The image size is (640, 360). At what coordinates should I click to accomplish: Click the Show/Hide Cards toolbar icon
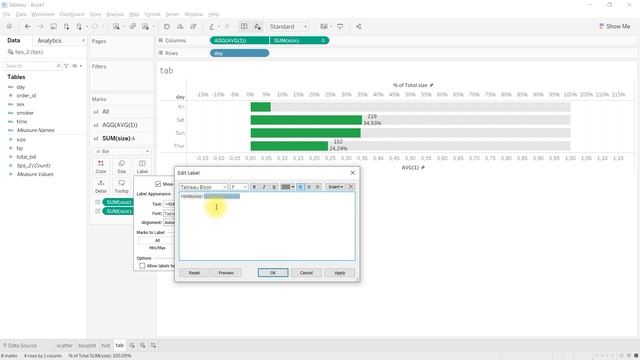(324, 27)
